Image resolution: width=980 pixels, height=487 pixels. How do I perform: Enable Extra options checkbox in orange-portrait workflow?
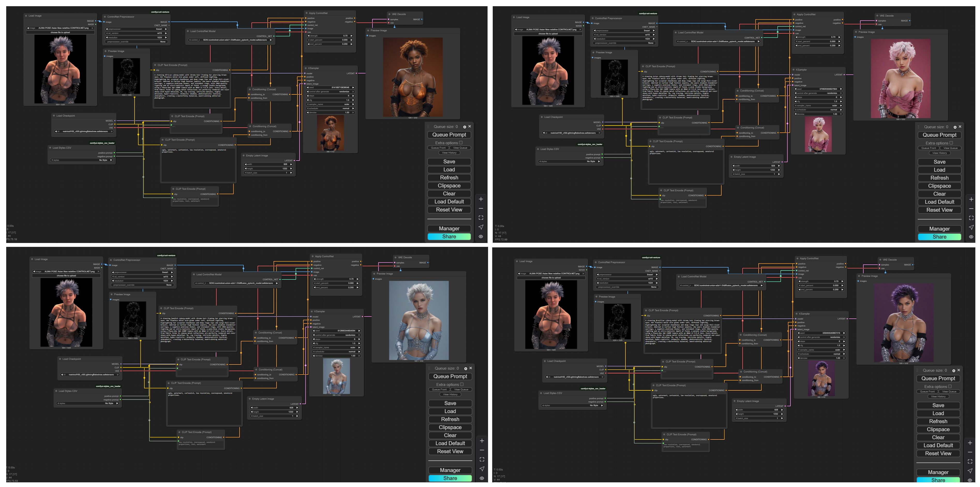pyautogui.click(x=461, y=143)
